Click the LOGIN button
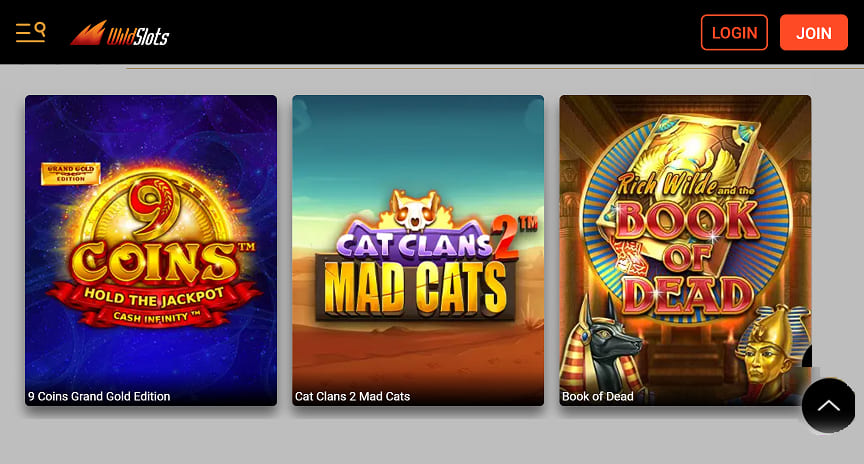 [x=734, y=33]
